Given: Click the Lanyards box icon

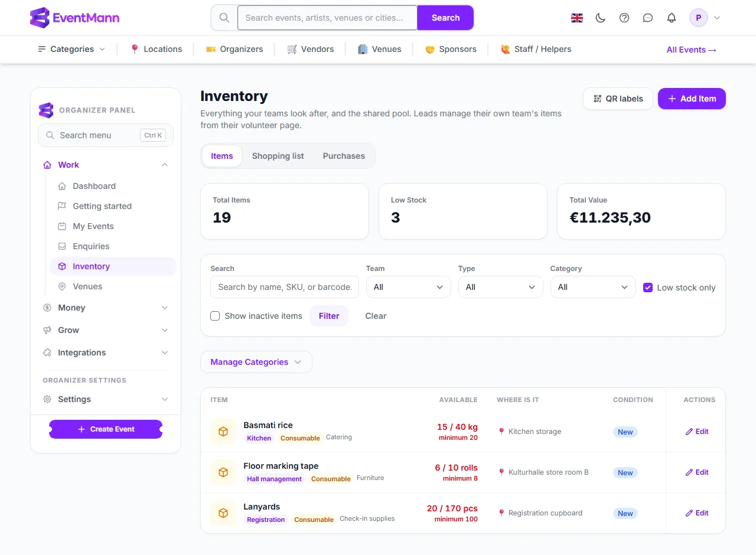Looking at the screenshot, I should 223,513.
